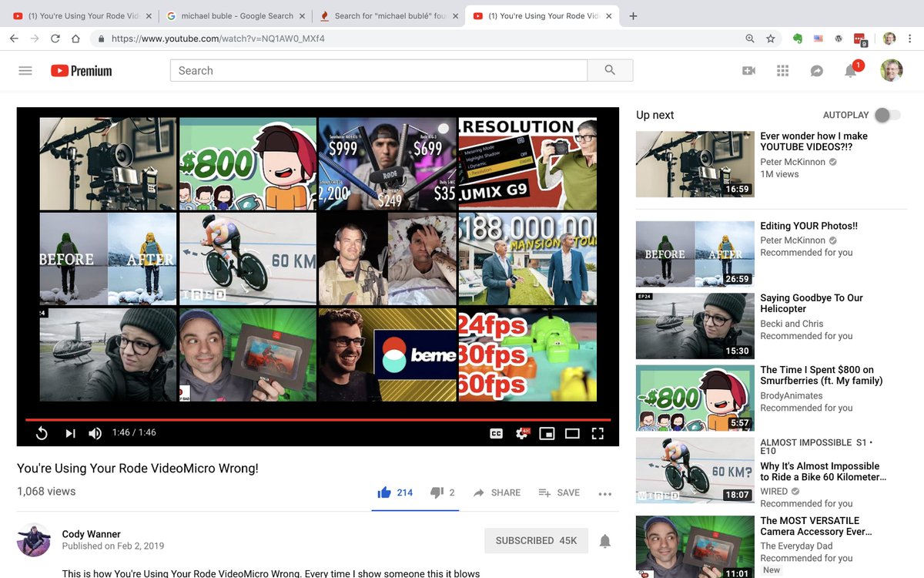Go to browser home page
This screenshot has width=924, height=578.
point(75,39)
